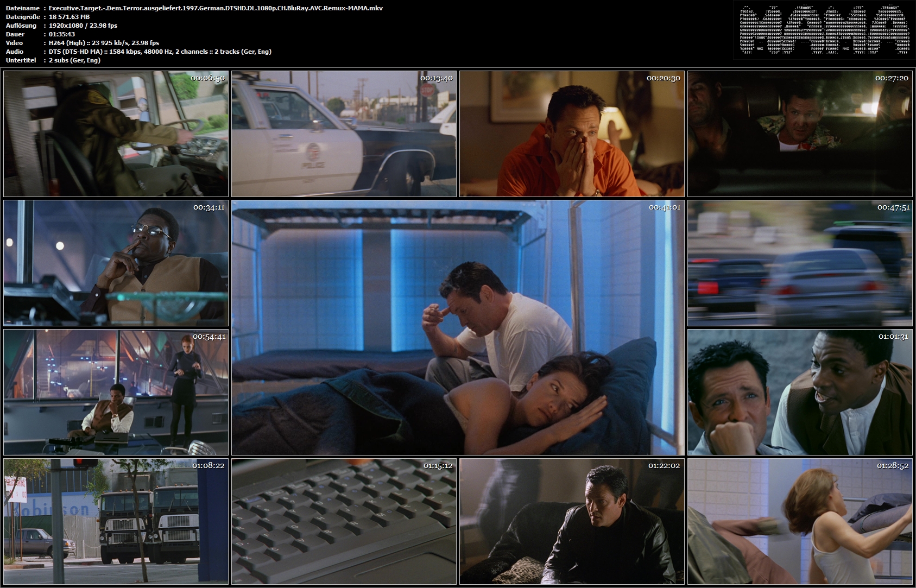Open the parked trucks thumbnail at 01:08:22
This screenshot has width=916, height=588.
coord(116,521)
